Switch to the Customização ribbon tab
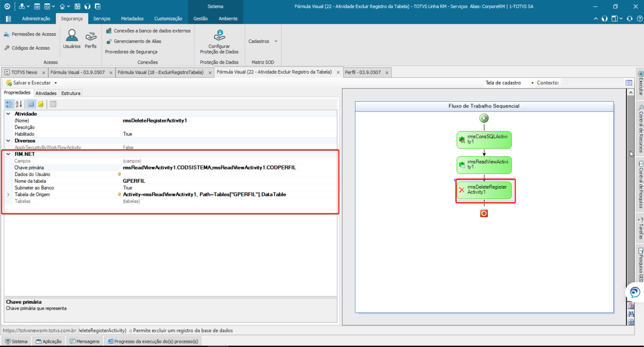This screenshot has width=644, height=347. pyautogui.click(x=168, y=18)
